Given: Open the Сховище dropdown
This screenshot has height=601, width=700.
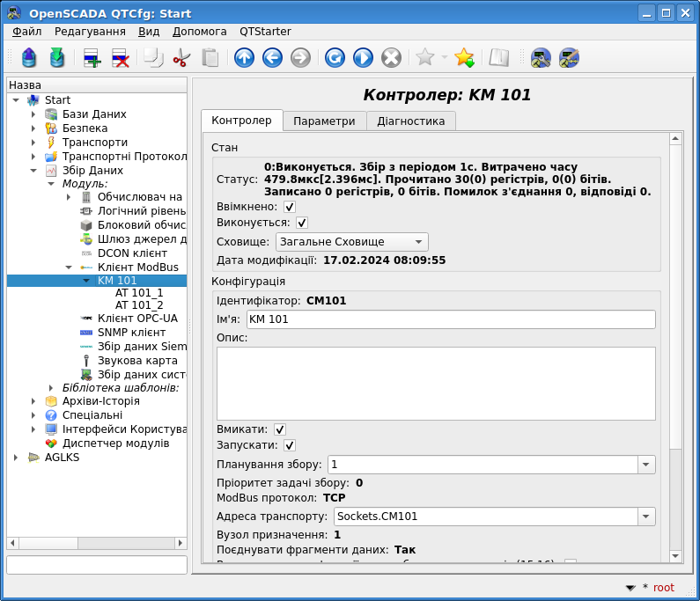Looking at the screenshot, I should 351,242.
